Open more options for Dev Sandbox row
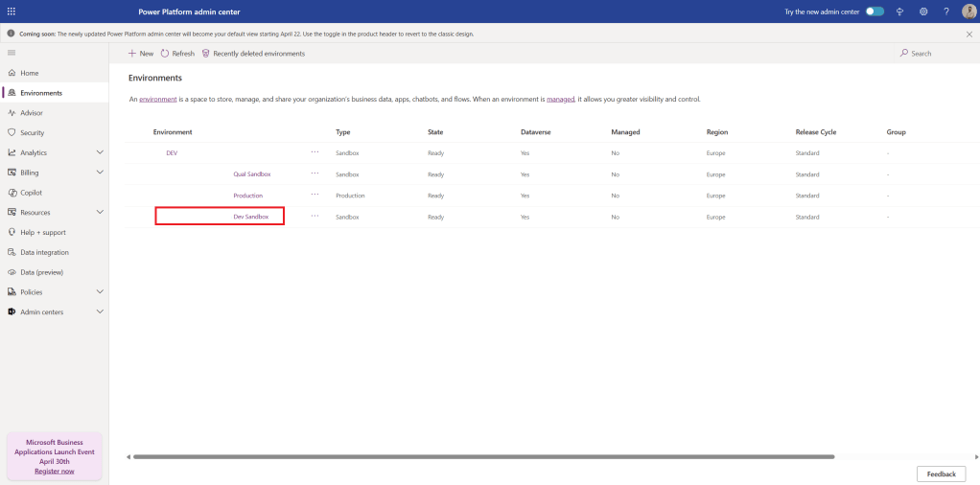Image resolution: width=980 pixels, height=485 pixels. point(315,217)
